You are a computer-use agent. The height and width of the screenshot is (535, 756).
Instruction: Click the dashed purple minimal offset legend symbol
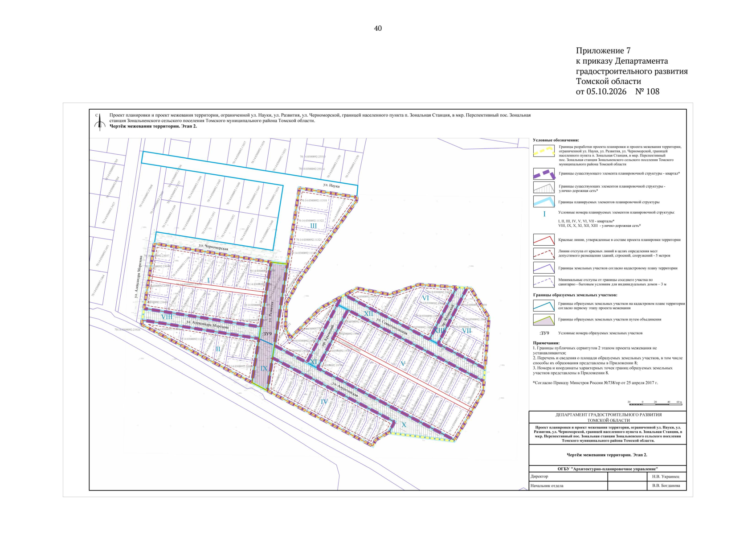[x=544, y=282]
